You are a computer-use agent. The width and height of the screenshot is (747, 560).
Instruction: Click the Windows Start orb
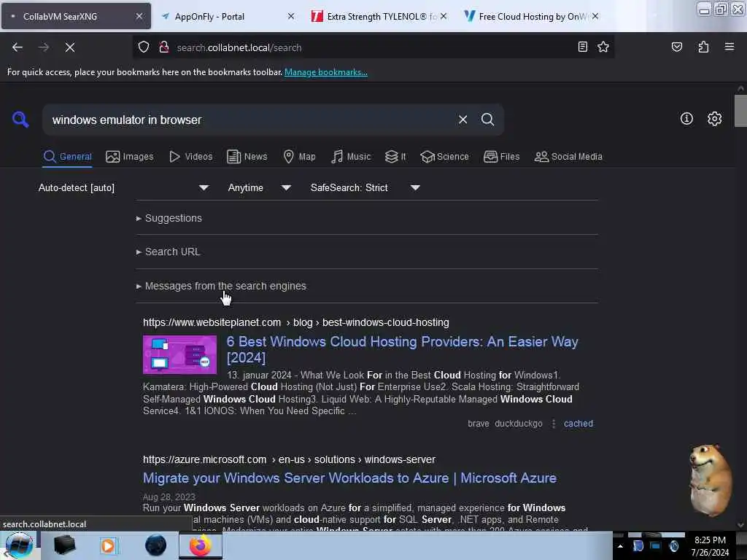click(x=19, y=545)
